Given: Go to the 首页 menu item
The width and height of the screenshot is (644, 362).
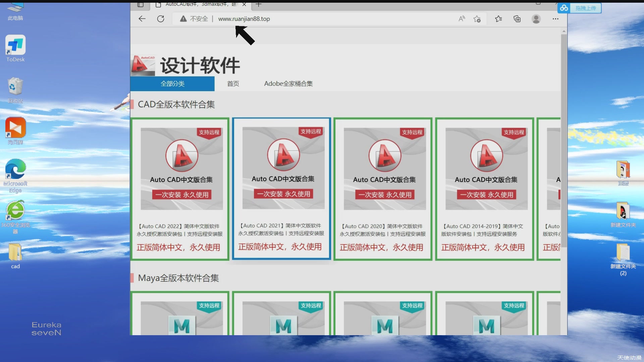Looking at the screenshot, I should click(233, 84).
